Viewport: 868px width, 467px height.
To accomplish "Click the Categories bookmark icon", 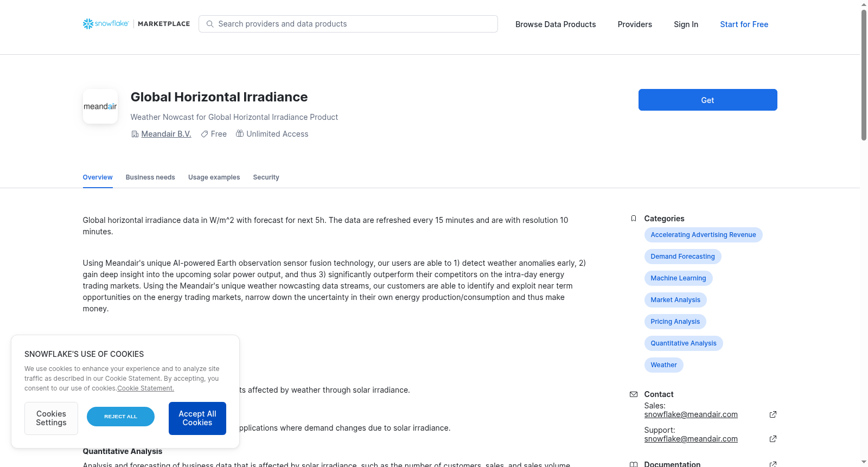I will pos(634,219).
